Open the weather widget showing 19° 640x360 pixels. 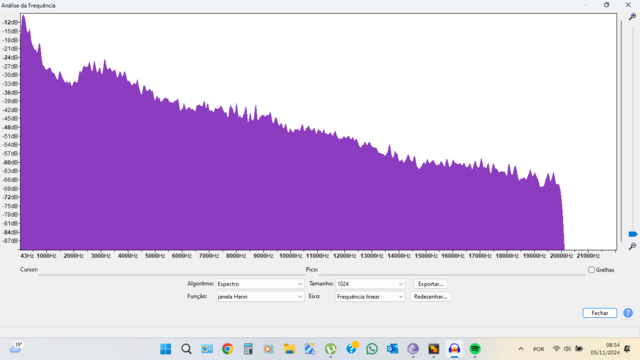tap(16, 348)
